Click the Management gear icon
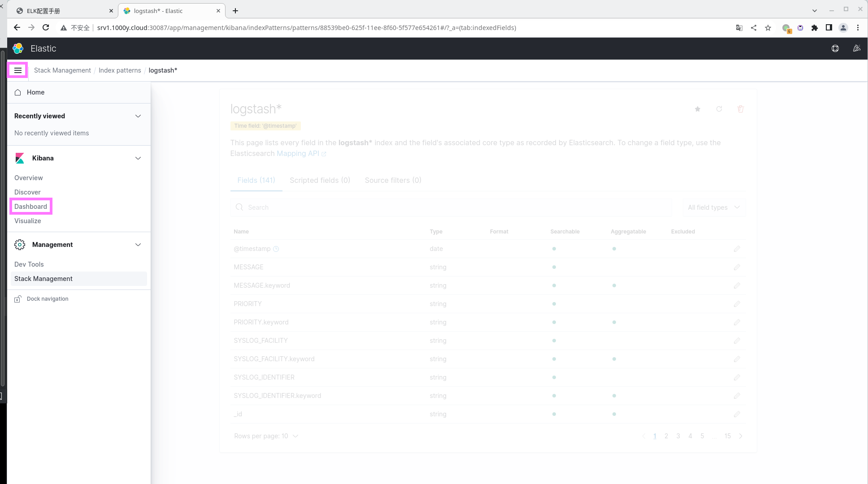 click(x=20, y=245)
